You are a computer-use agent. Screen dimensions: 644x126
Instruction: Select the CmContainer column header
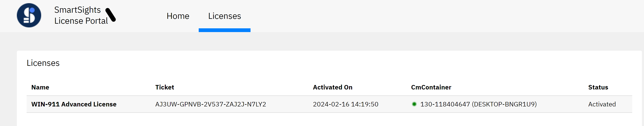click(x=431, y=87)
